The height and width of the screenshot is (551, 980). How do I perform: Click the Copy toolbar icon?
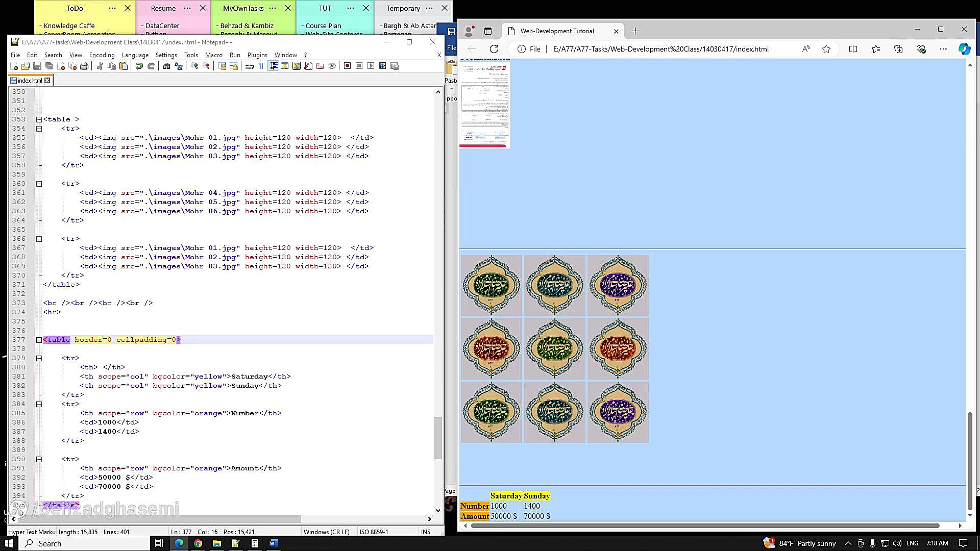tap(111, 66)
